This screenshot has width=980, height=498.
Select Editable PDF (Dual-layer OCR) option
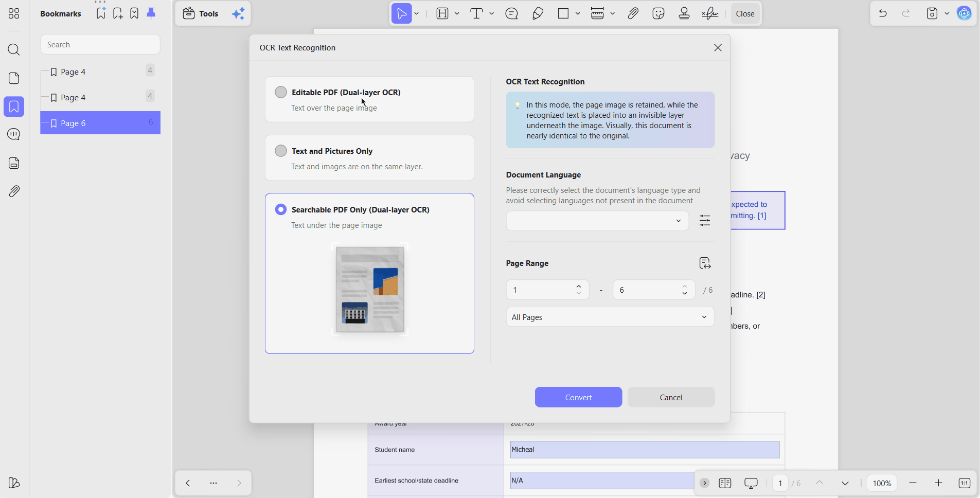369,99
